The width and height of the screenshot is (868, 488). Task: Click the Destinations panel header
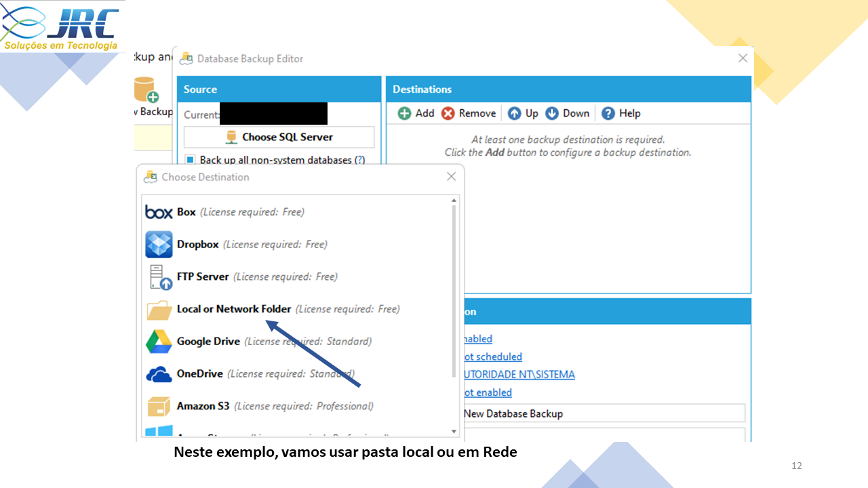(568, 89)
